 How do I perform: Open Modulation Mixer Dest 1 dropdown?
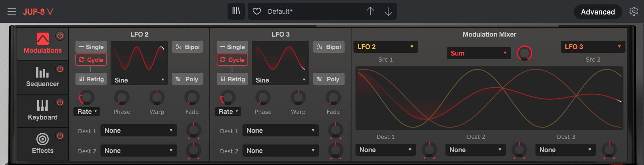tap(385, 150)
